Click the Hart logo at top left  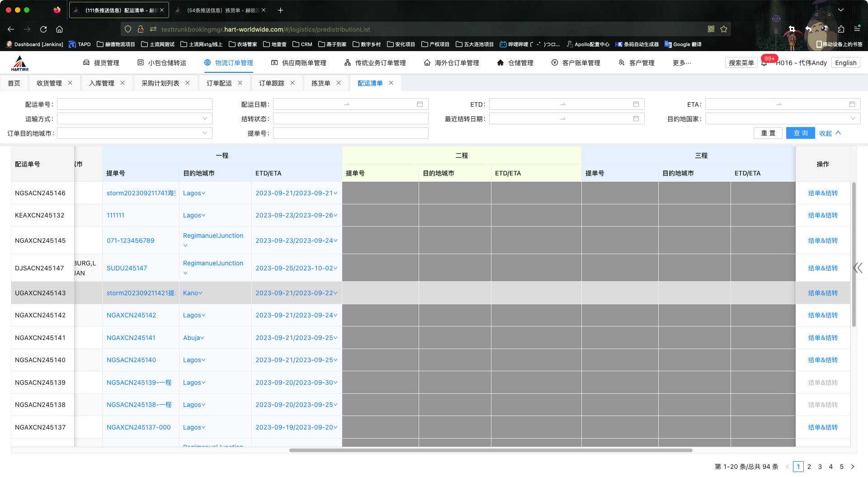pyautogui.click(x=20, y=63)
